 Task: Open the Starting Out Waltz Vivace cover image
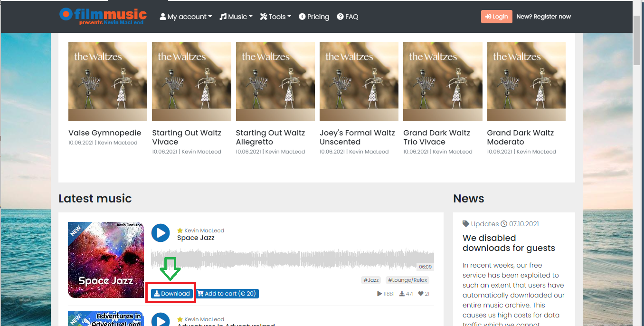[191, 82]
